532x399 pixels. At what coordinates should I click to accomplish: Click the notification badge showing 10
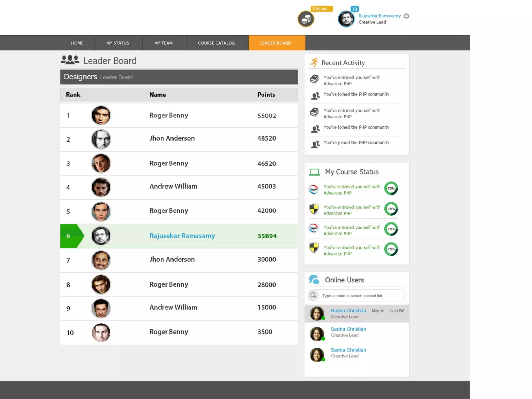pos(354,9)
